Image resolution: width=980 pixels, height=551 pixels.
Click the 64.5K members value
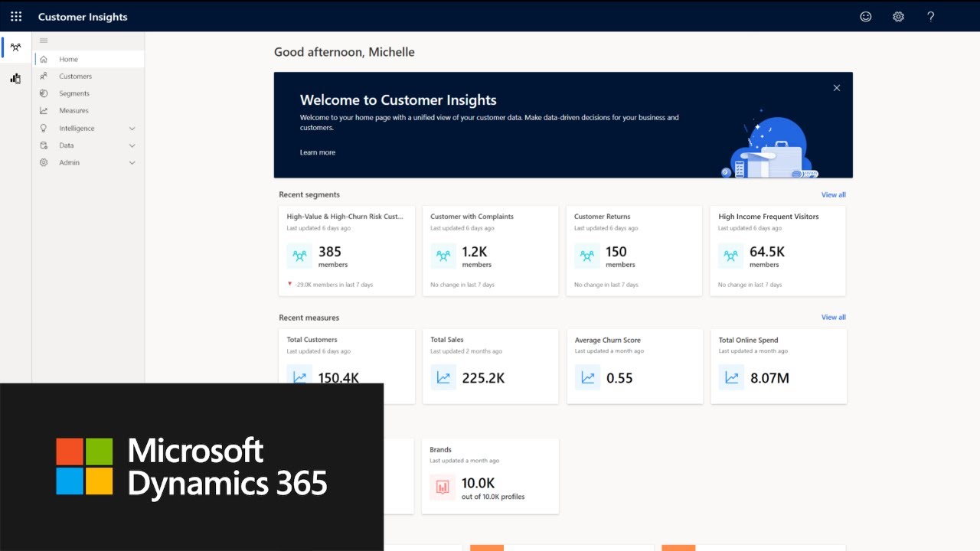coord(766,252)
